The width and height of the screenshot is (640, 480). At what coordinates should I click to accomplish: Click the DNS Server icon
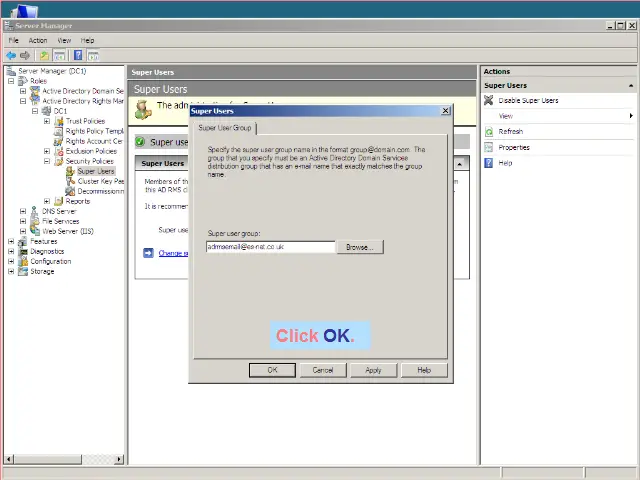coord(35,211)
